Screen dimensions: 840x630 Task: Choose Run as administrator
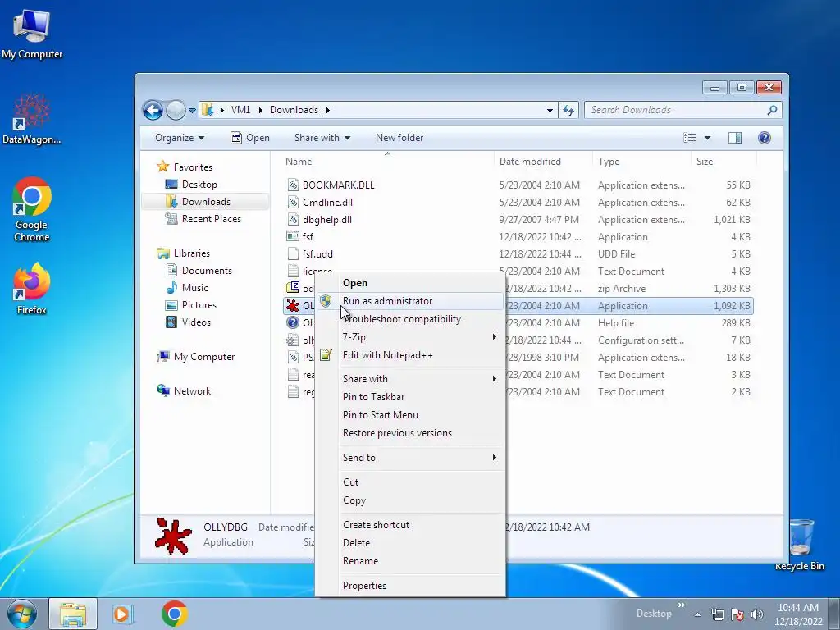[x=387, y=301]
